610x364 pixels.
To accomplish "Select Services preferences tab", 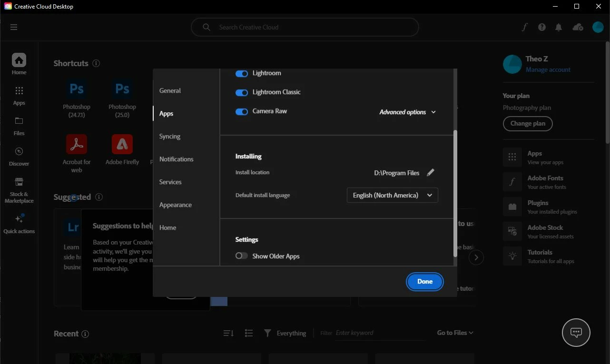I will (x=170, y=182).
